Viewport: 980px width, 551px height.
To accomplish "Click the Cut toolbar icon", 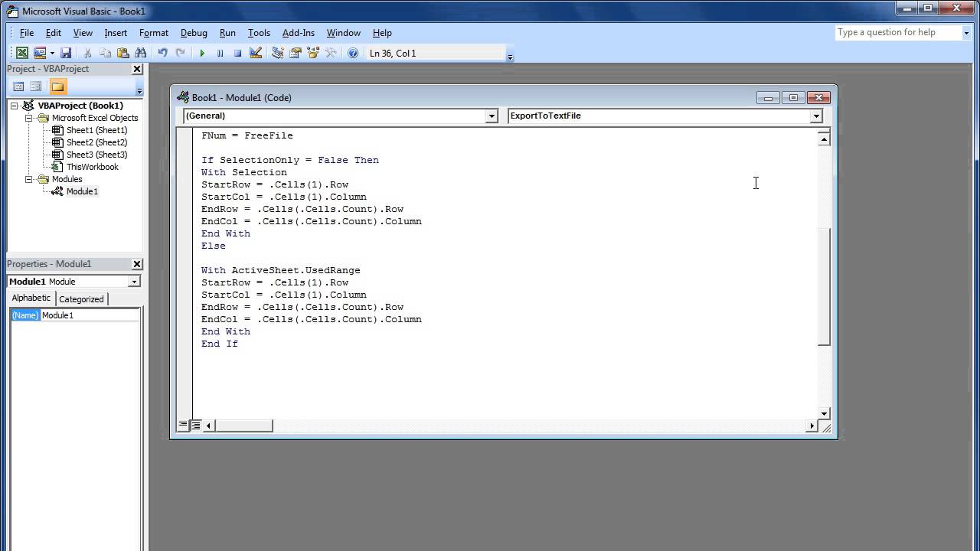I will pyautogui.click(x=87, y=53).
